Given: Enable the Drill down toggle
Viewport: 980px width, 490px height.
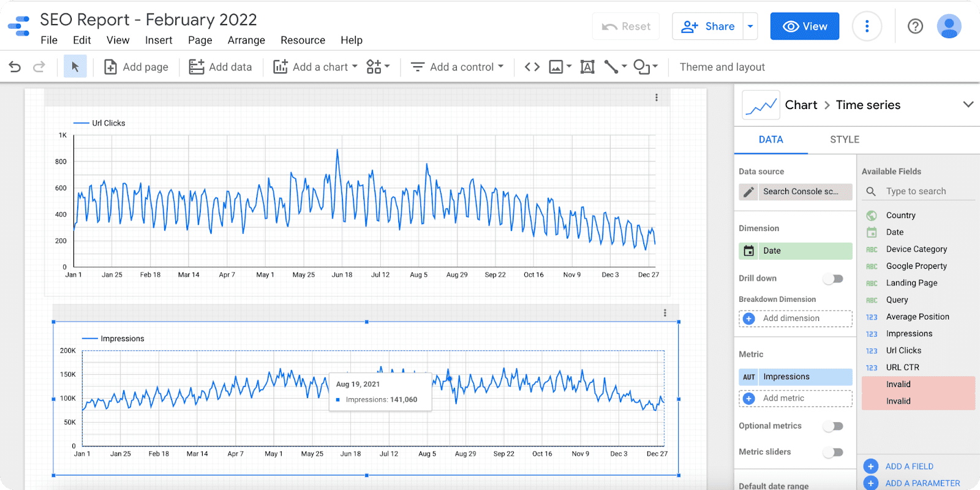Looking at the screenshot, I should (833, 279).
